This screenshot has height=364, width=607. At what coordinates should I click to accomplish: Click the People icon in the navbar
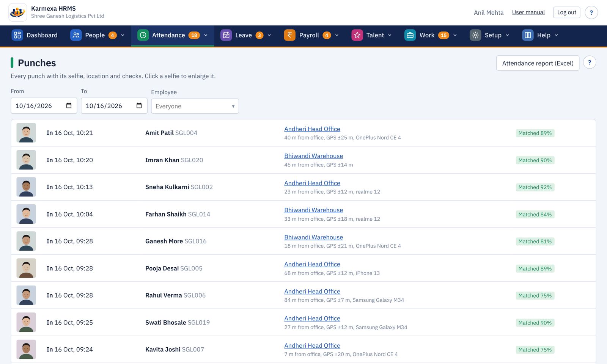point(76,35)
